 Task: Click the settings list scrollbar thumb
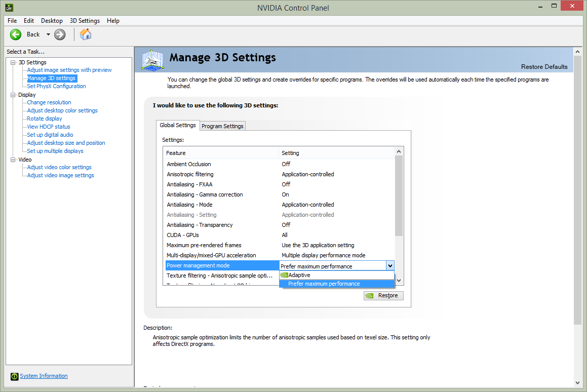pos(399,196)
